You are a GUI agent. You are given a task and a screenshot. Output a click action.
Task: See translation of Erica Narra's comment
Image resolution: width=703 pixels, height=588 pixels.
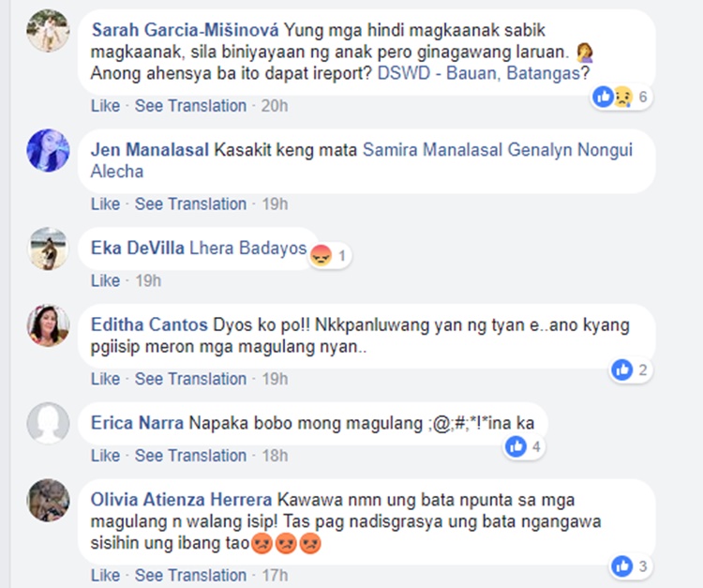(x=190, y=456)
